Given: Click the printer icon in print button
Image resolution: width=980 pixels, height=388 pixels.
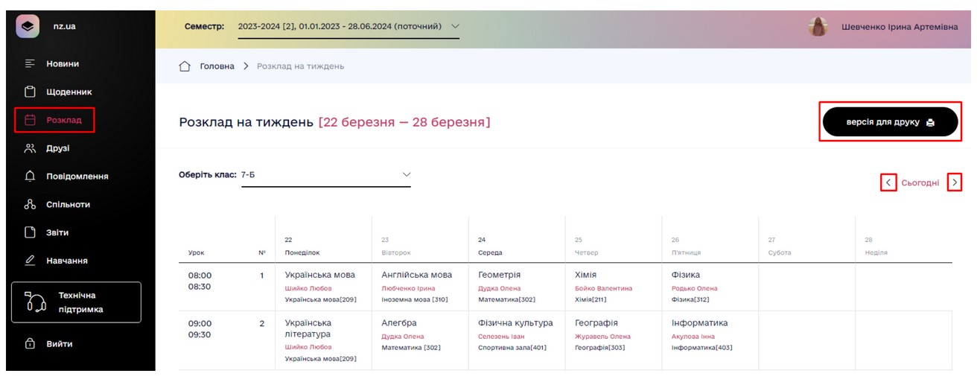Looking at the screenshot, I should tap(930, 123).
